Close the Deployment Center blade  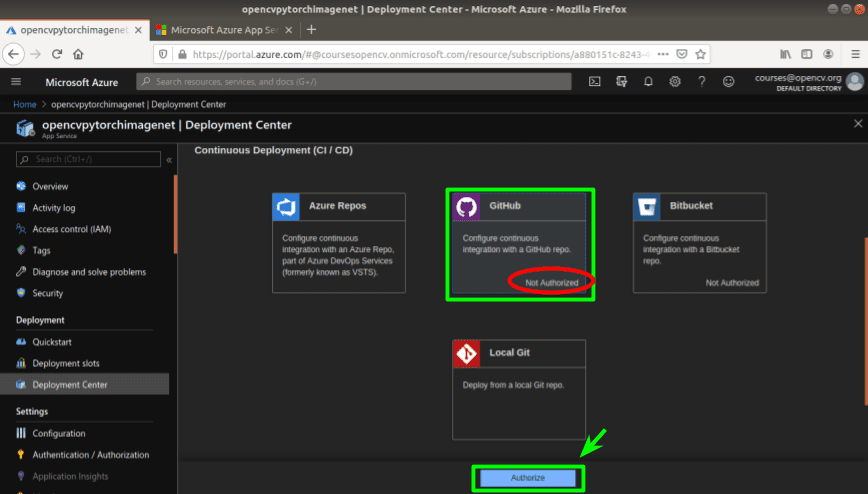coord(857,124)
